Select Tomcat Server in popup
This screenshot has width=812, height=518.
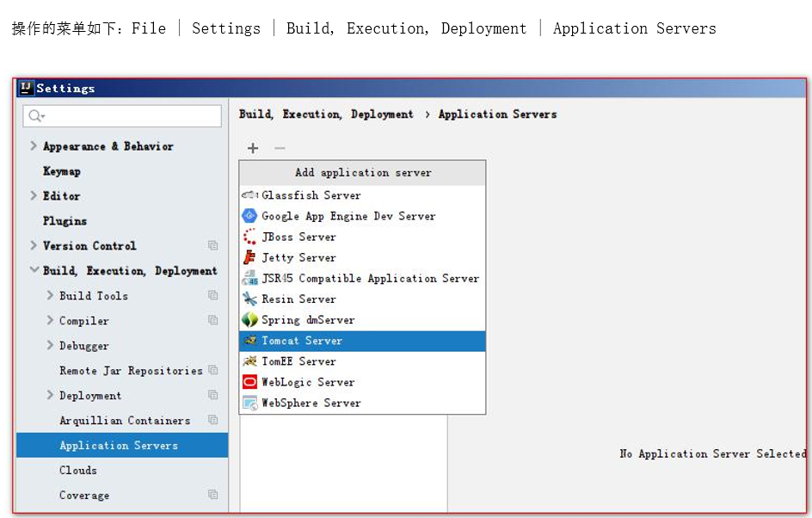[x=362, y=341]
